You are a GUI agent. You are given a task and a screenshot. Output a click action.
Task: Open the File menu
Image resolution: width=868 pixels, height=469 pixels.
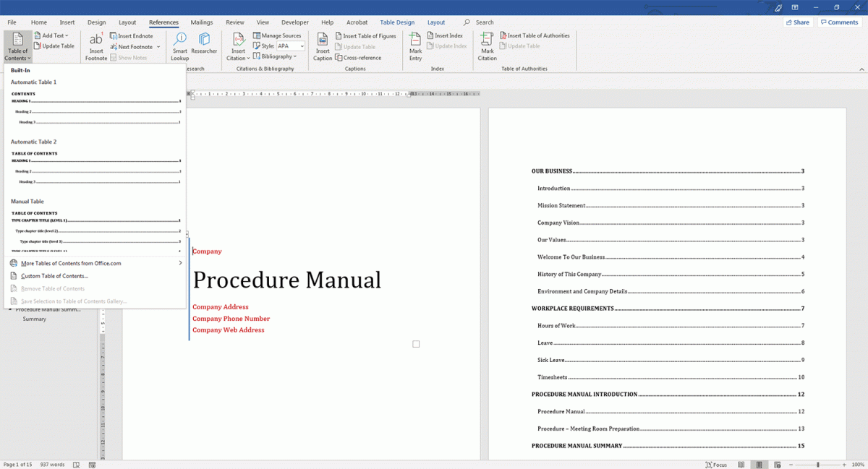point(12,22)
